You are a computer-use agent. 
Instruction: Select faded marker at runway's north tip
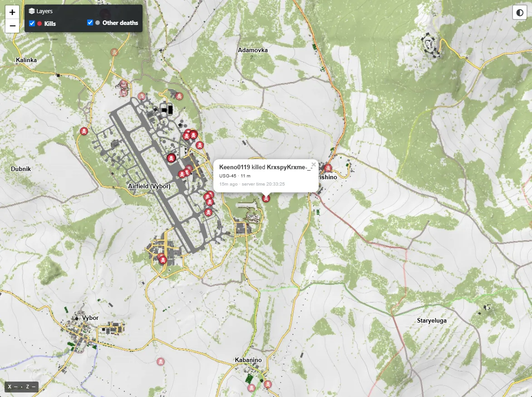142,96
